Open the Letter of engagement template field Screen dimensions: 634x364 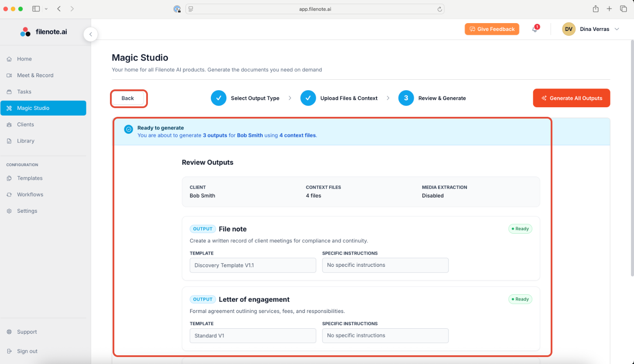(x=253, y=336)
